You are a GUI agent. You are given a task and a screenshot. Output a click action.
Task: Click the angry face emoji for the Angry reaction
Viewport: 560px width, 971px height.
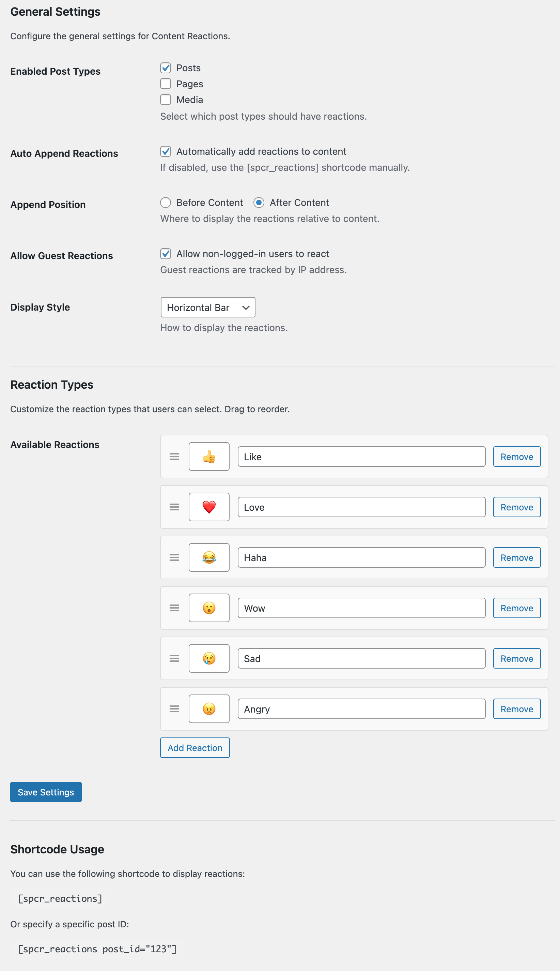click(209, 708)
